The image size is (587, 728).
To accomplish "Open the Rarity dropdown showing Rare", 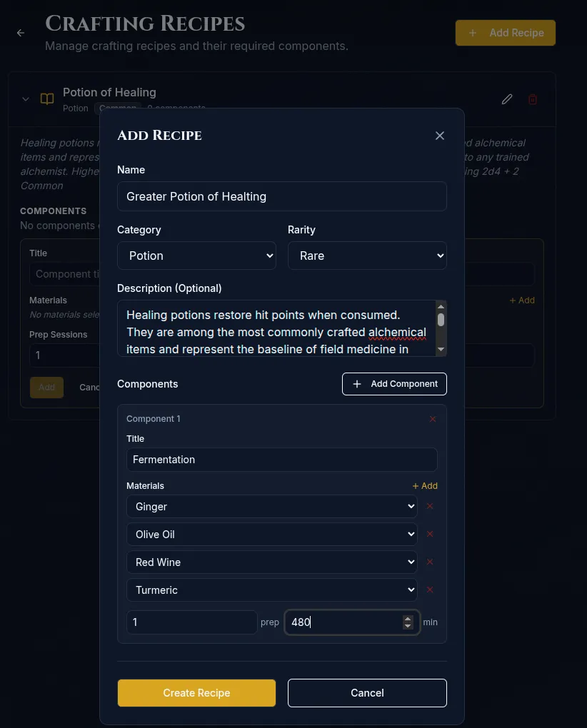I will click(367, 256).
